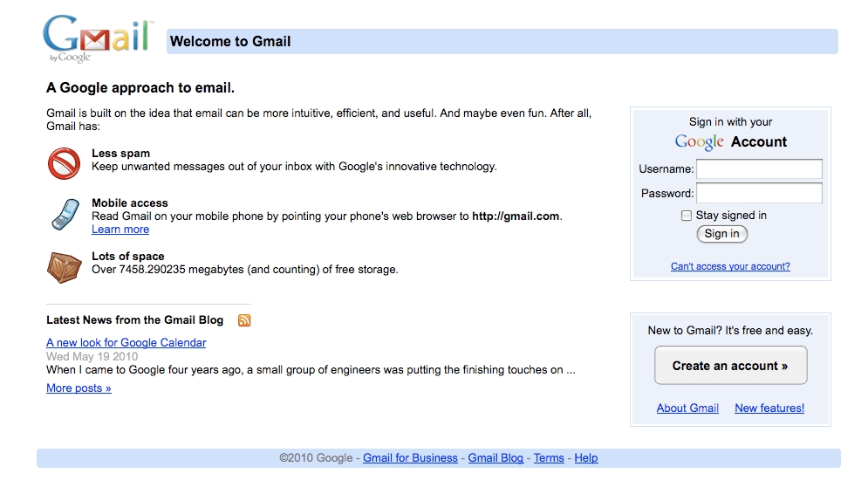
Task: Click the Help link in footer
Action: pyautogui.click(x=586, y=458)
